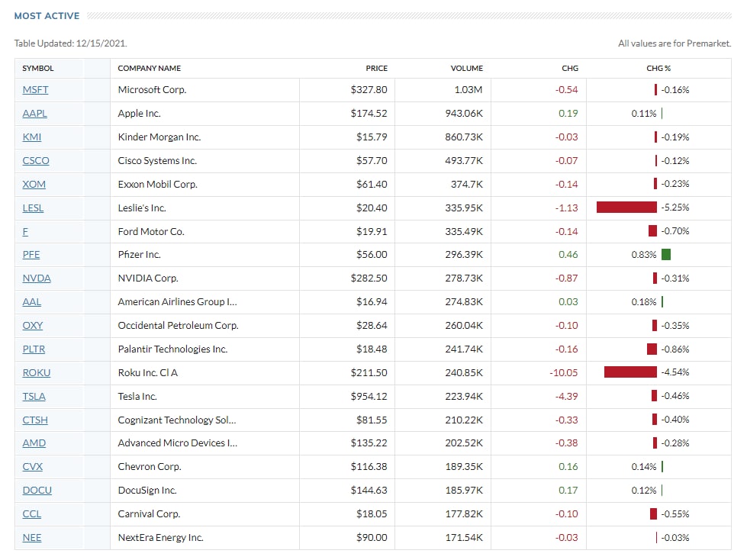747x560 pixels.
Task: Select the XOM ticker link
Action: (34, 185)
